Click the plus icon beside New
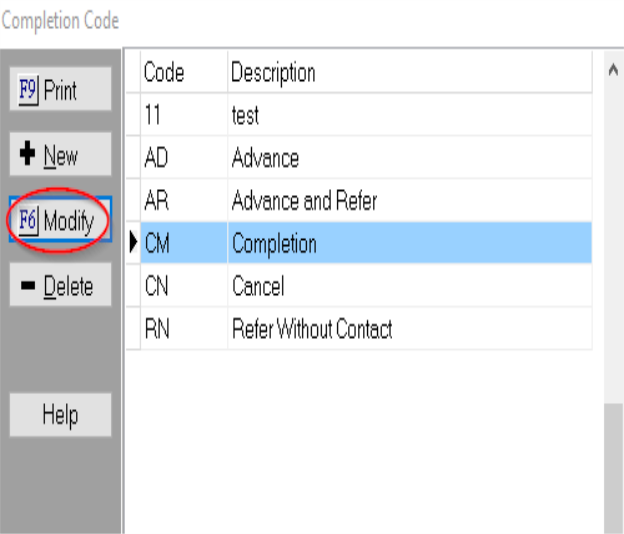This screenshot has height=534, width=624. pyautogui.click(x=28, y=156)
